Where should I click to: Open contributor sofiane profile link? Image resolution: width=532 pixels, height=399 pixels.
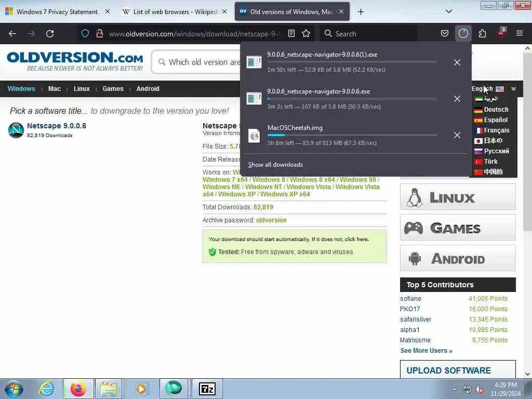click(x=410, y=299)
